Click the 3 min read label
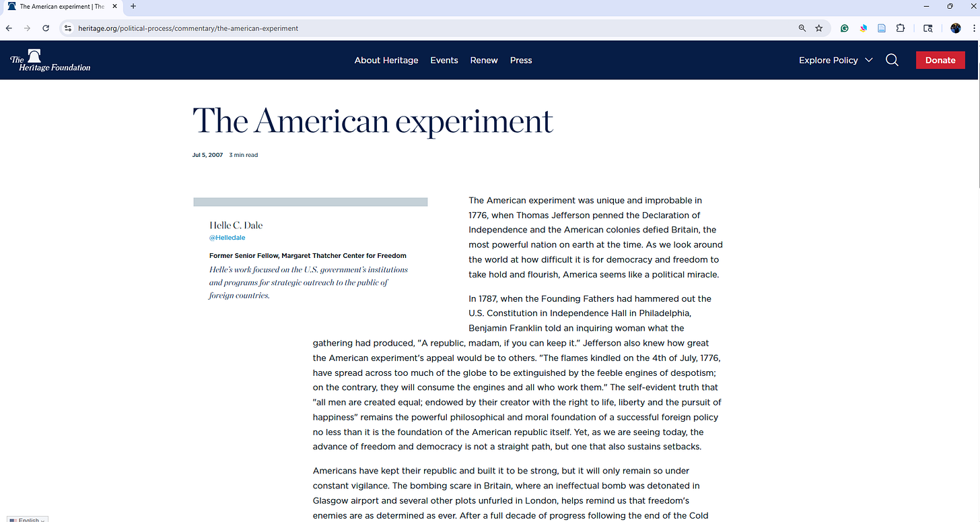Viewport: 980px width, 522px height. [244, 155]
